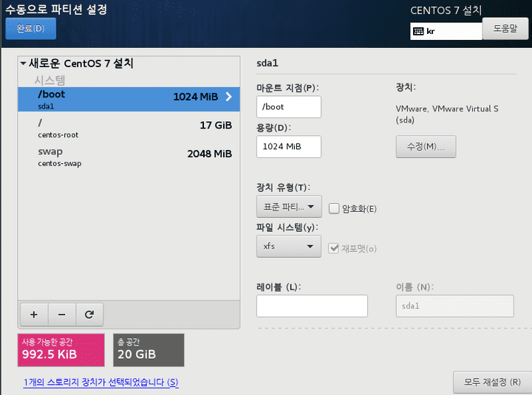Remove selected partition with minus button
Screen dimensions: 532x395
62,315
